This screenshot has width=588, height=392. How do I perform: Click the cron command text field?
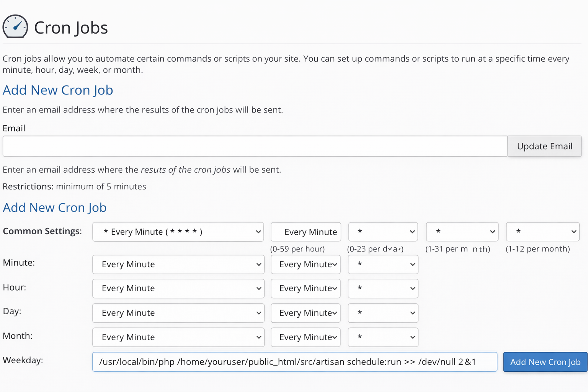coord(294,362)
